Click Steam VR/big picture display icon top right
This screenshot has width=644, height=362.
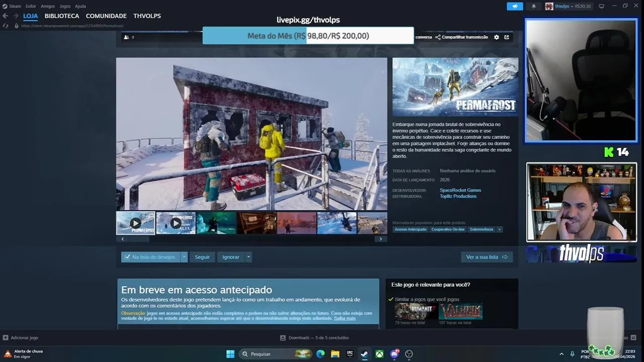click(x=601, y=7)
